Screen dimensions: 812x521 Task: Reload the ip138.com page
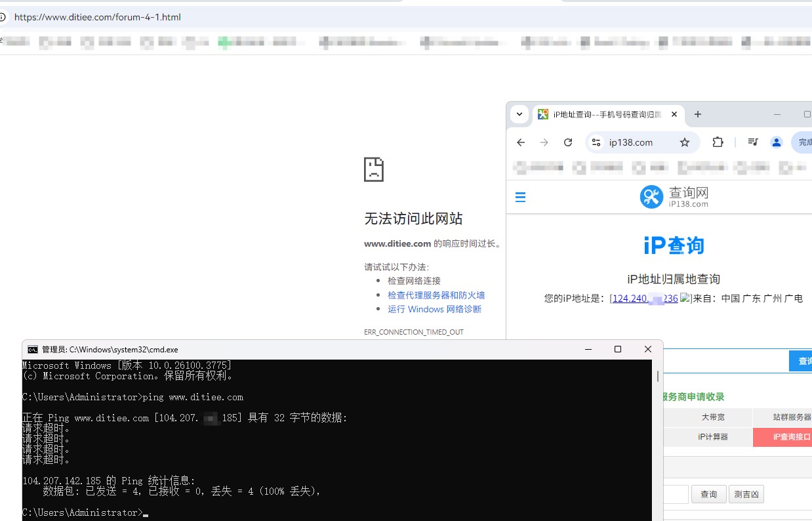tap(568, 142)
